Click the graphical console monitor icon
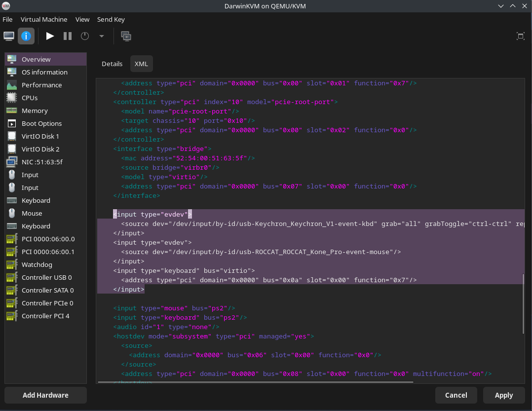Viewport: 532px width, 411px height. pyautogui.click(x=9, y=36)
